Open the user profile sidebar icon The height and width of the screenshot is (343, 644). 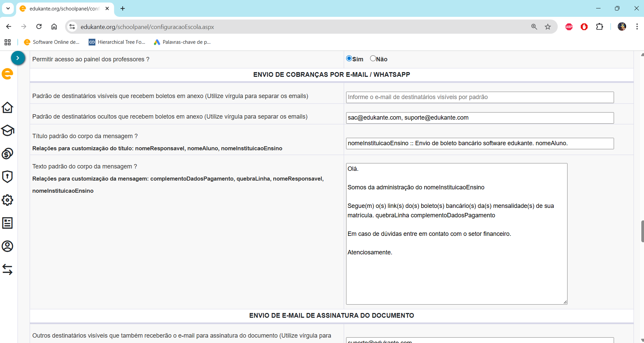7,246
